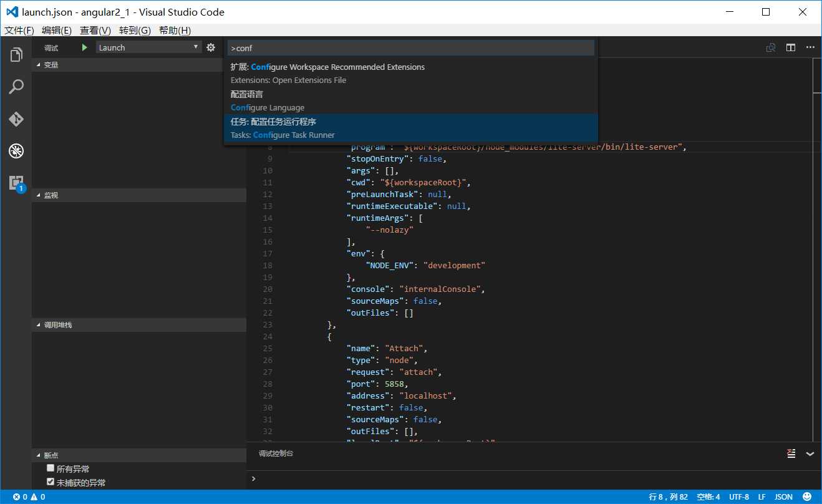Click the feedback smiley in status bar
Screen dimensions: 822x504
pyautogui.click(x=808, y=497)
